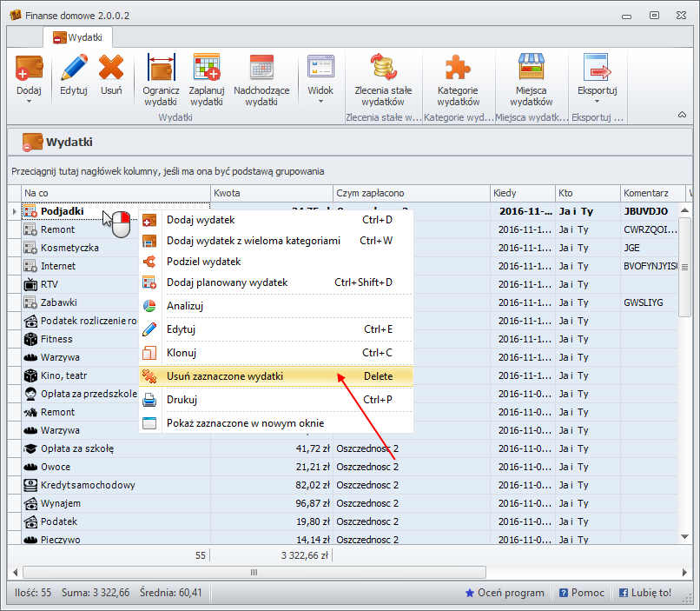700x611 pixels.
Task: Click the horizontal scrollbar thumb
Action: tap(254, 572)
